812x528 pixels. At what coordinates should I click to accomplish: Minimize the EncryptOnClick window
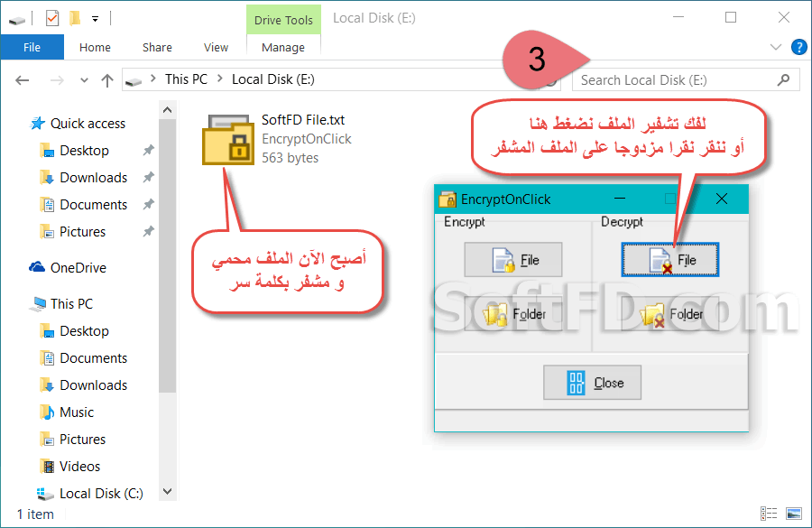click(x=620, y=199)
